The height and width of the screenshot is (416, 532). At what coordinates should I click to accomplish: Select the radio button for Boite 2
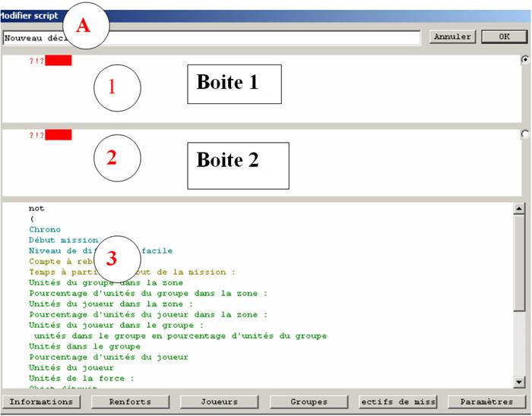tap(525, 134)
